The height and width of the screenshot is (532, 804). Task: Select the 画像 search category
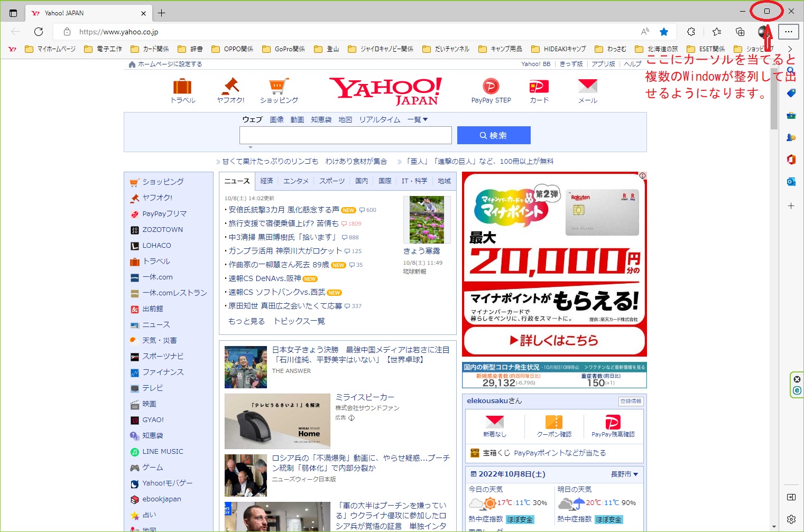point(276,119)
